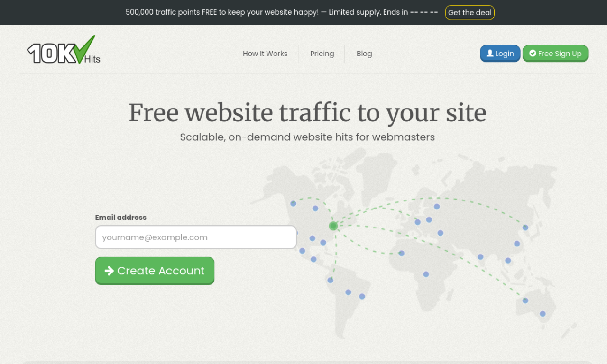Click the 10KHits logo
This screenshot has width=607, height=364.
click(64, 50)
